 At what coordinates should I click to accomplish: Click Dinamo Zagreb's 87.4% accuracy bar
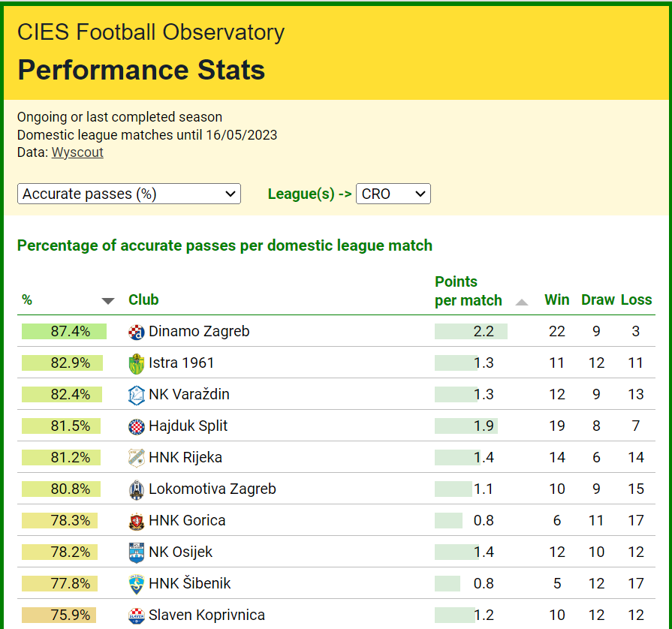point(65,332)
